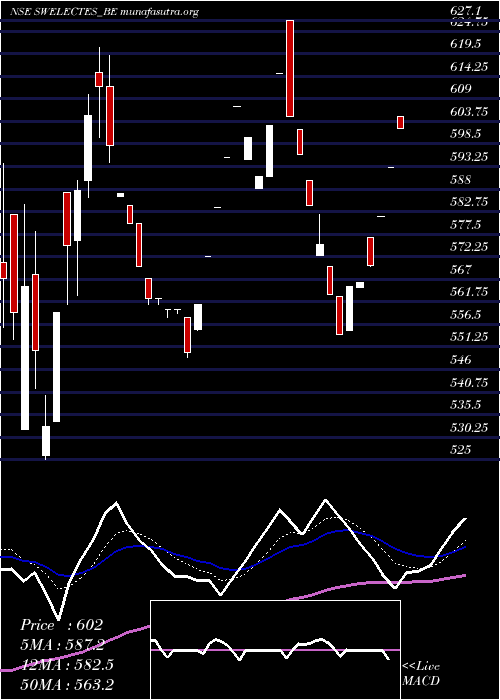Image resolution: width=500 pixels, height=700 pixels.
Task: Open the Live MACD inset chart box
Action: pyautogui.click(x=275, y=650)
